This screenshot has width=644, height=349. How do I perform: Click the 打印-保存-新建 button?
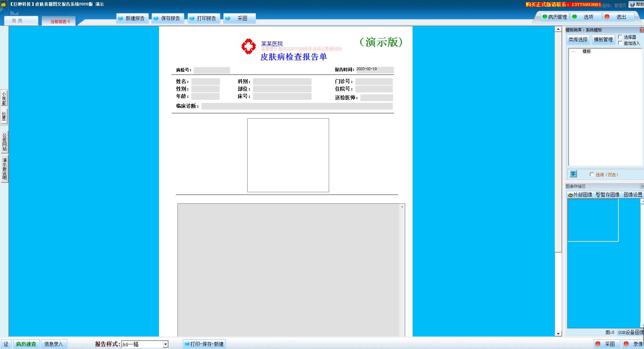tap(204, 344)
